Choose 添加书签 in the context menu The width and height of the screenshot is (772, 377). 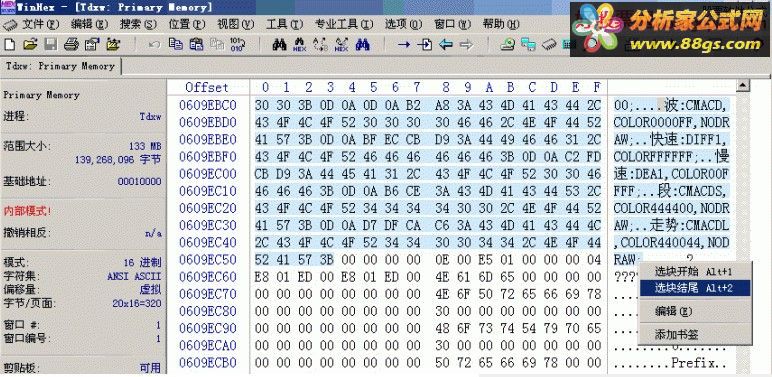(695, 335)
